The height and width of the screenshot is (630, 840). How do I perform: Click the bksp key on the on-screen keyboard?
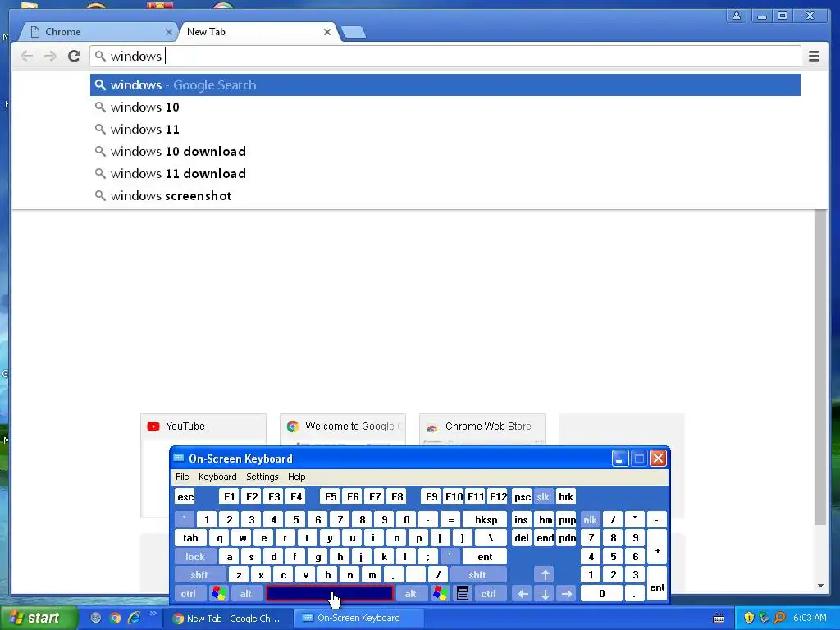click(486, 519)
